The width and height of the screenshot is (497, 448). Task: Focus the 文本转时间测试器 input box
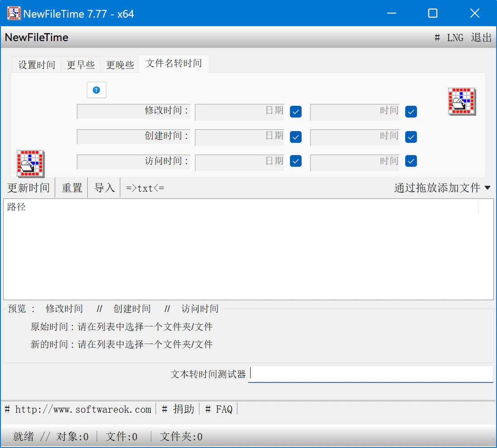pyautogui.click(x=370, y=374)
